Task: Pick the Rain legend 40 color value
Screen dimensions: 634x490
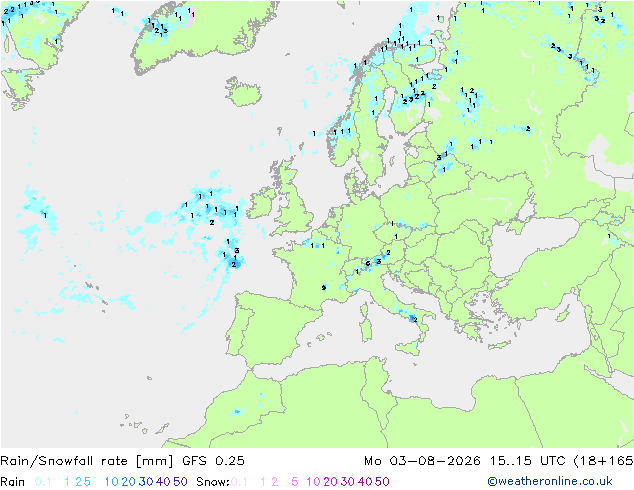Action: pos(163,482)
